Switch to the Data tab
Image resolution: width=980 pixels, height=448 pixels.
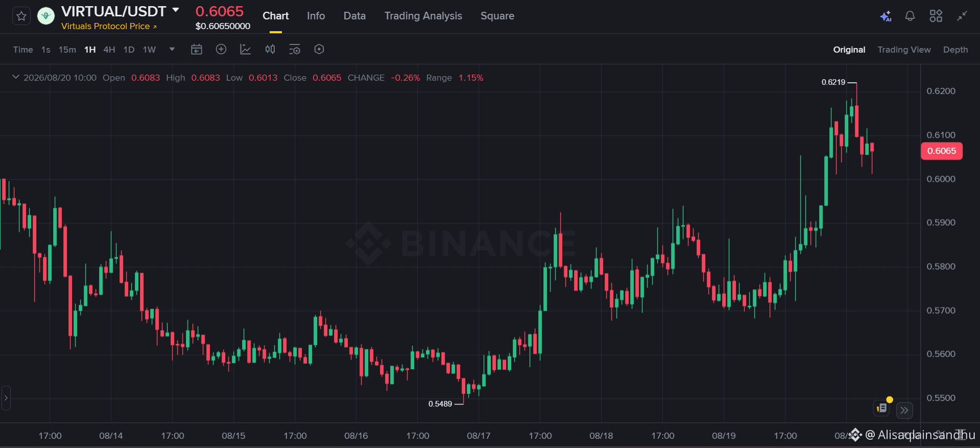coord(354,16)
